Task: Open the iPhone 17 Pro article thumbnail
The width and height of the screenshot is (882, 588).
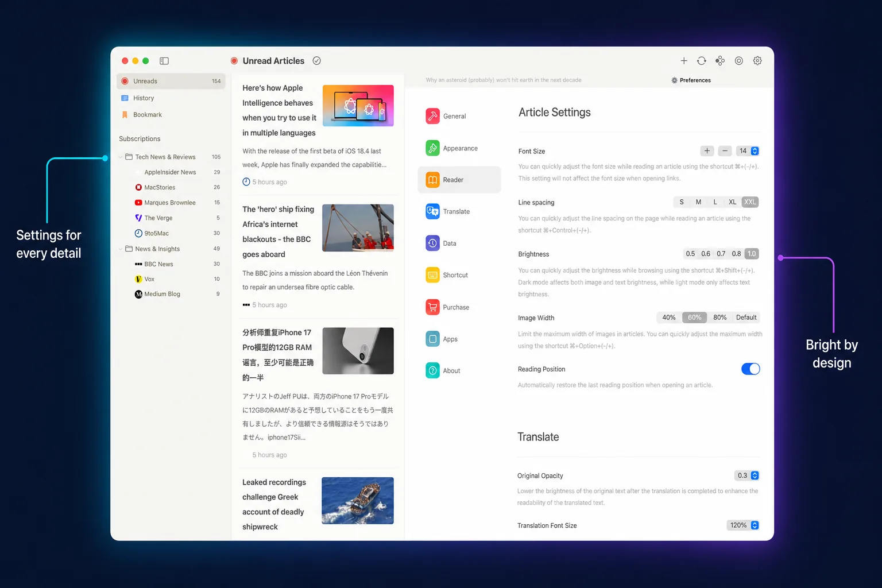Action: 358,351
